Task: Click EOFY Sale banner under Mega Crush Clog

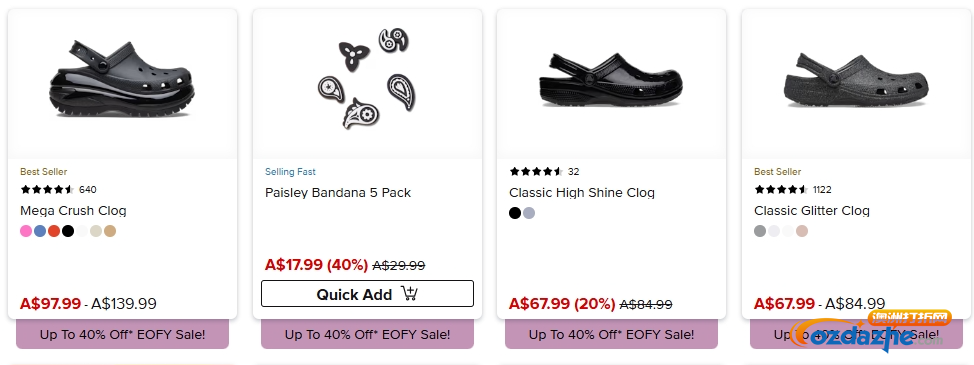Action: (x=122, y=335)
